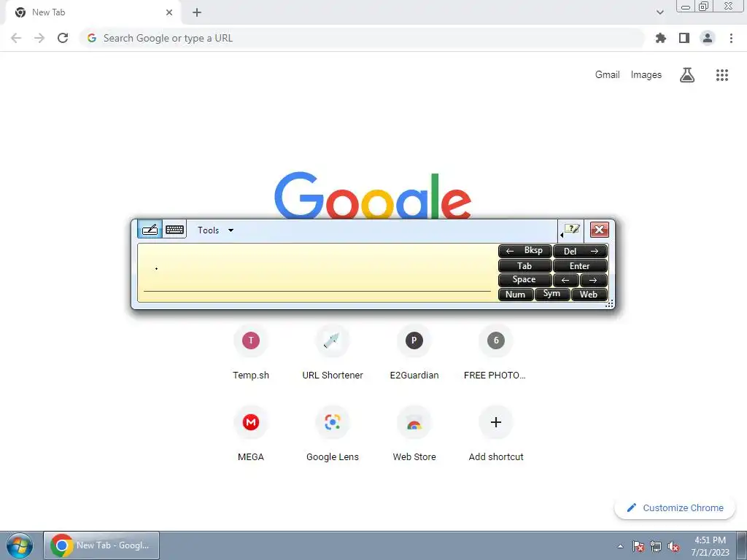
Task: Open the muted volume tray icon
Action: click(673, 546)
